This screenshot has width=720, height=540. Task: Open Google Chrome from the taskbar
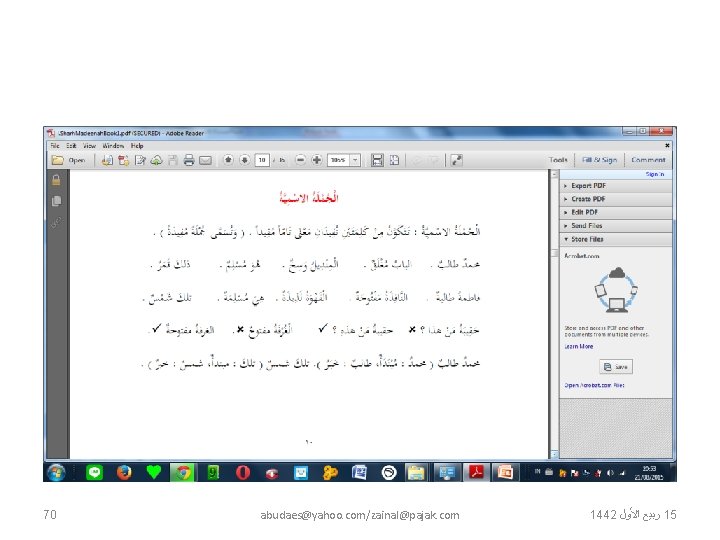(183, 472)
